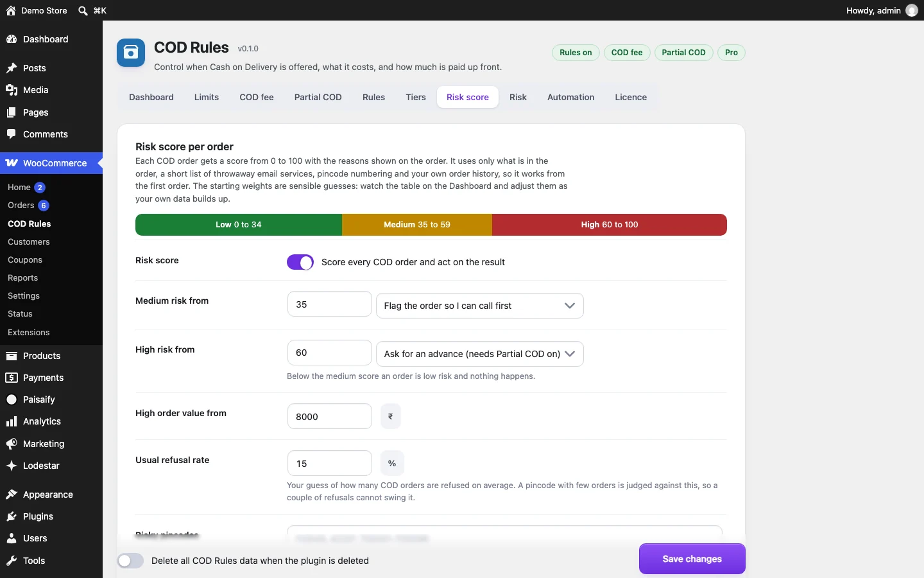Click the green Low 0 to 34 bar
Screen dimensions: 924x578
click(x=239, y=225)
